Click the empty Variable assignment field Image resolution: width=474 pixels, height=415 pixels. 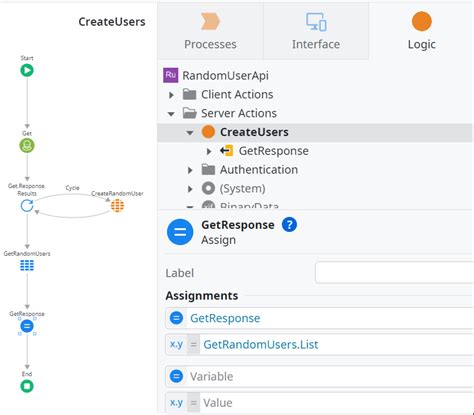point(319,376)
